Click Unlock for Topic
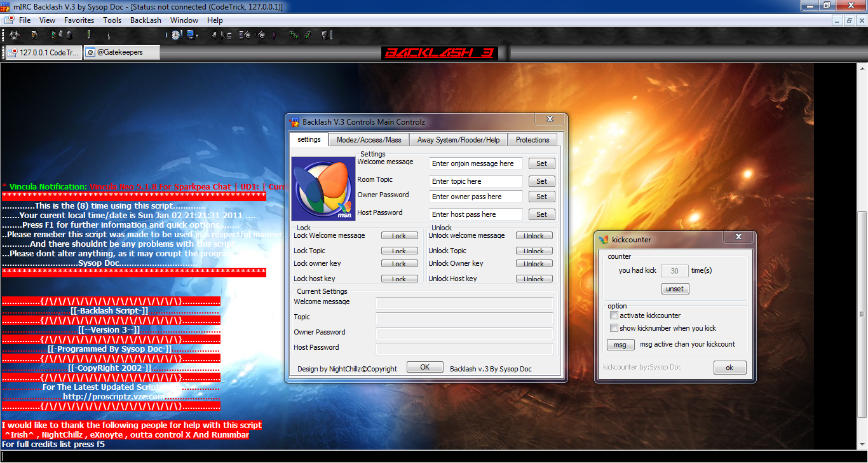Image resolution: width=868 pixels, height=463 pixels. coord(534,251)
